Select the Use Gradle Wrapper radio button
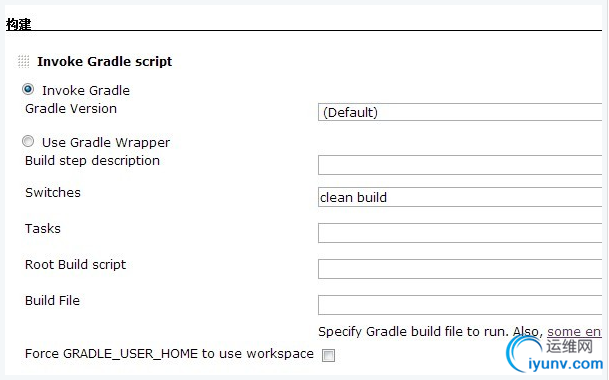Image resolution: width=609 pixels, height=380 pixels. point(28,141)
